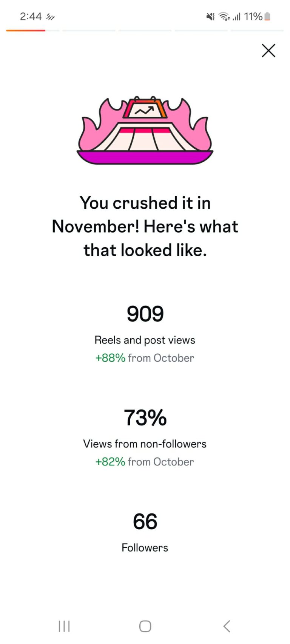The image size is (290, 644).
Task: Tap the Android back arrow
Action: 227,626
